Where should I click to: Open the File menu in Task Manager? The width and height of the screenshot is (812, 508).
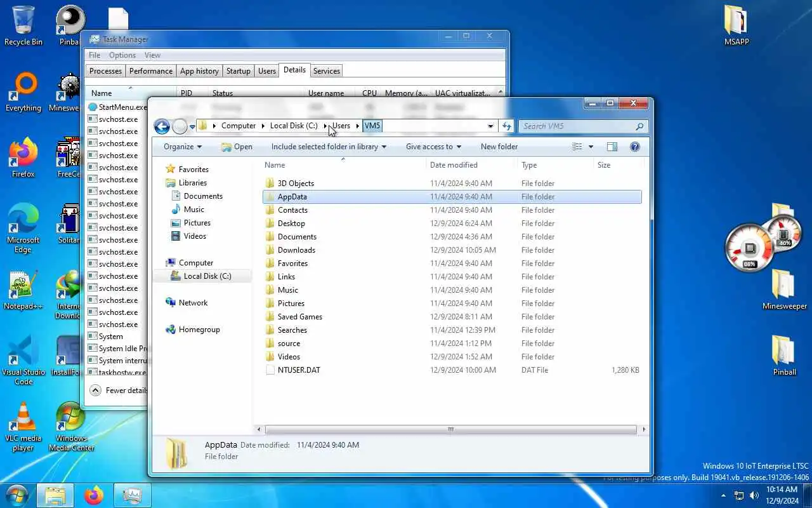click(x=95, y=55)
